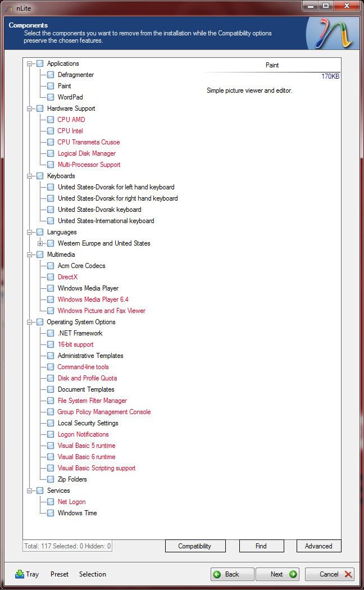
Task: Select Logon Notifications item
Action: tap(83, 434)
